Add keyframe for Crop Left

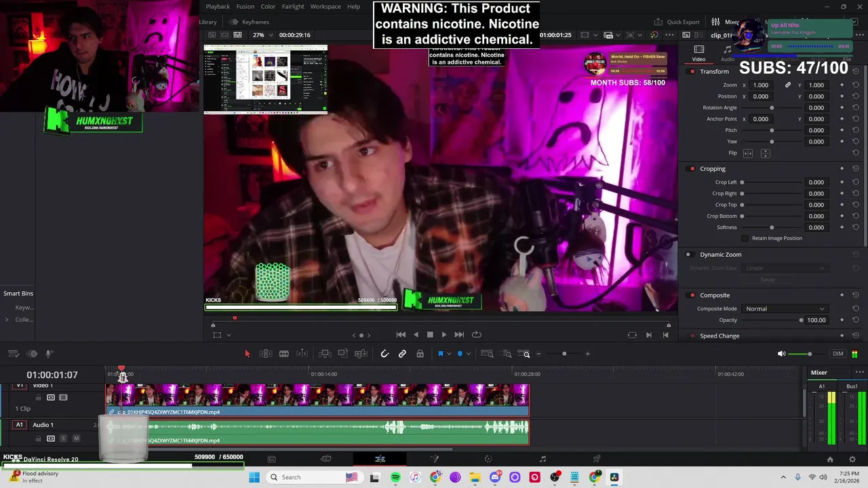click(x=842, y=182)
